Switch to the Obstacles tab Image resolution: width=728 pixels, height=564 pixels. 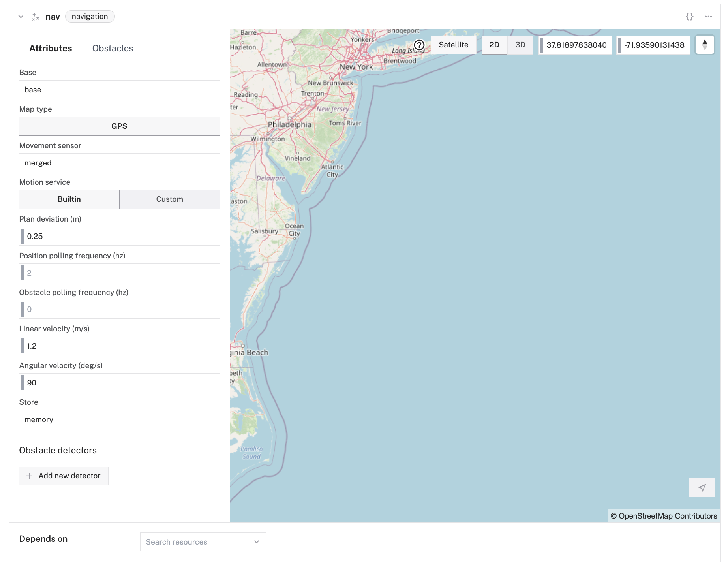(x=113, y=48)
